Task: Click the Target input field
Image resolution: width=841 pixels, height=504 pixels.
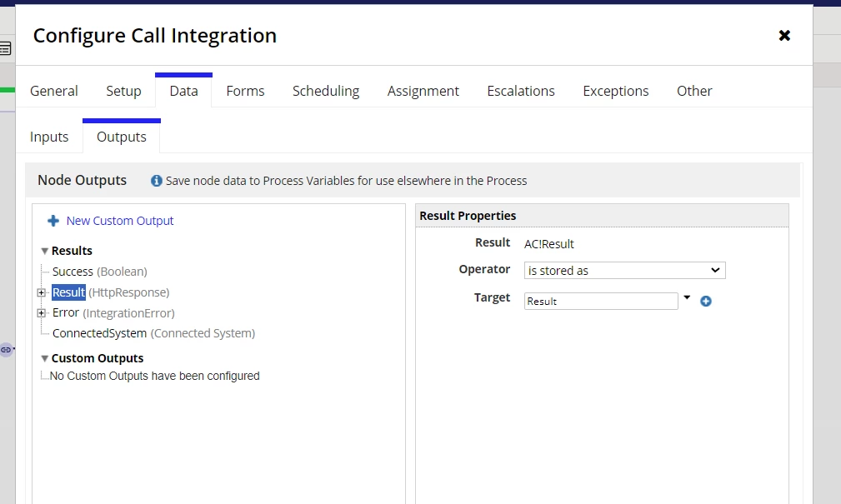Action: (x=601, y=301)
